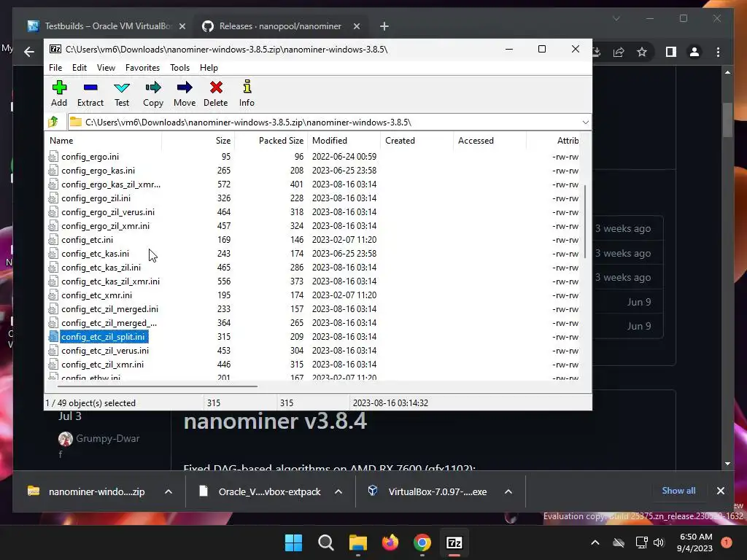Sort by Accessed column header
Image resolution: width=747 pixels, height=560 pixels.
(x=490, y=141)
